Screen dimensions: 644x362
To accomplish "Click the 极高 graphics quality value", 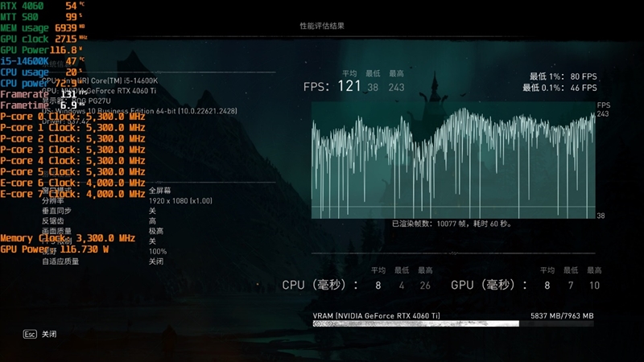I will pyautogui.click(x=156, y=231).
